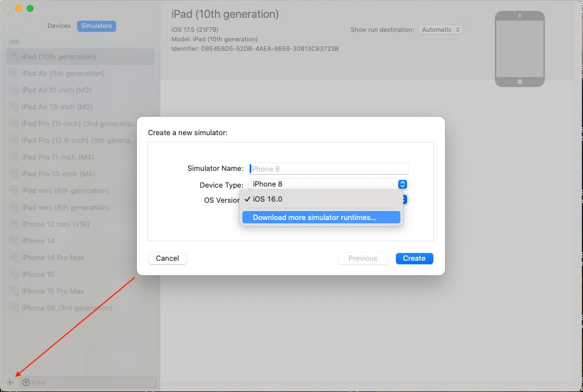583x392 pixels.
Task: Select iPhone 12 mini (v16) simulator
Action: (55, 224)
